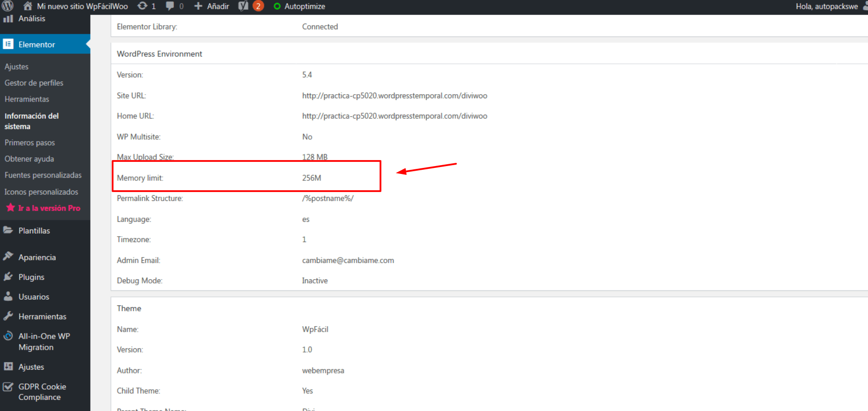868x411 pixels.
Task: Click the Yoast notification badge 2
Action: pos(258,6)
